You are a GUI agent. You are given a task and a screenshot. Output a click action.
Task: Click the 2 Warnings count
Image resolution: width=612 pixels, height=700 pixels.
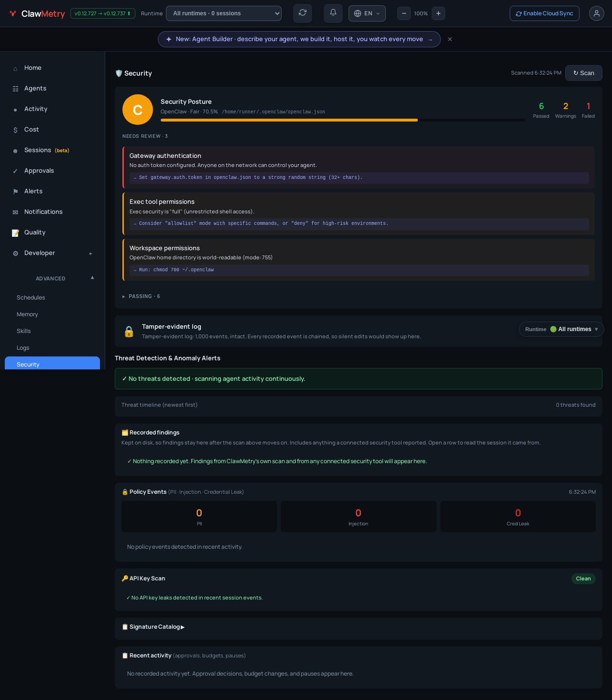pyautogui.click(x=566, y=110)
